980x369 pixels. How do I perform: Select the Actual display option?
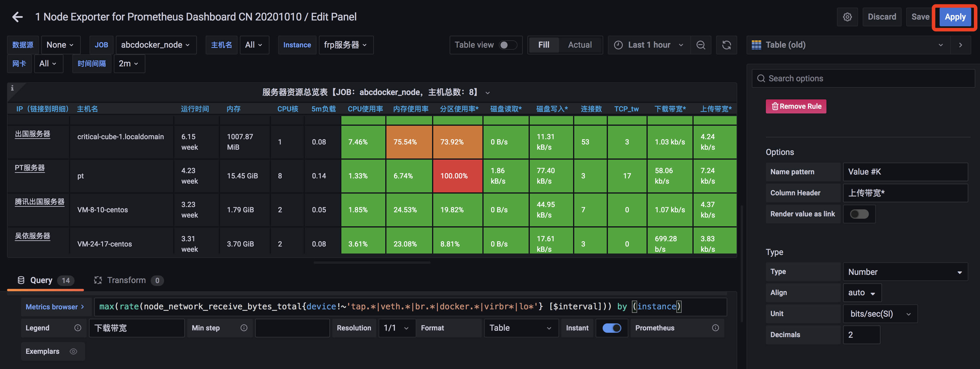[x=580, y=45]
